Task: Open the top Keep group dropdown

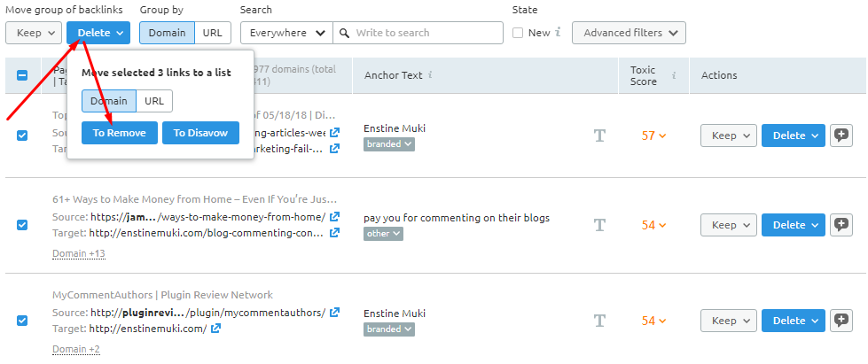Action: (x=33, y=33)
